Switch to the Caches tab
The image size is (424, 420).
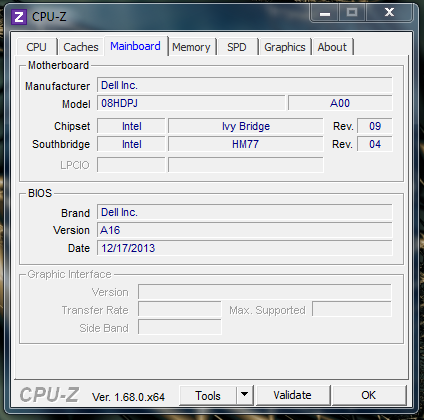click(81, 47)
